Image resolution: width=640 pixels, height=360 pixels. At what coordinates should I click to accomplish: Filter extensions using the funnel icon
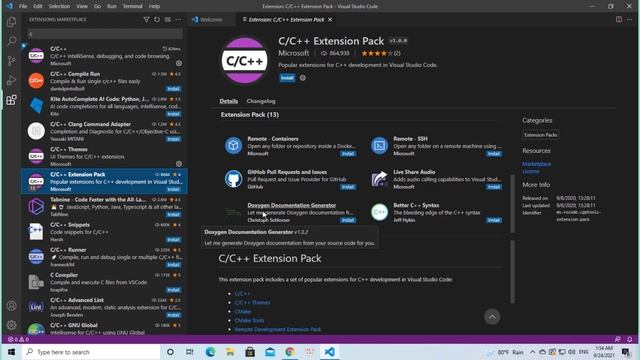coord(146,20)
